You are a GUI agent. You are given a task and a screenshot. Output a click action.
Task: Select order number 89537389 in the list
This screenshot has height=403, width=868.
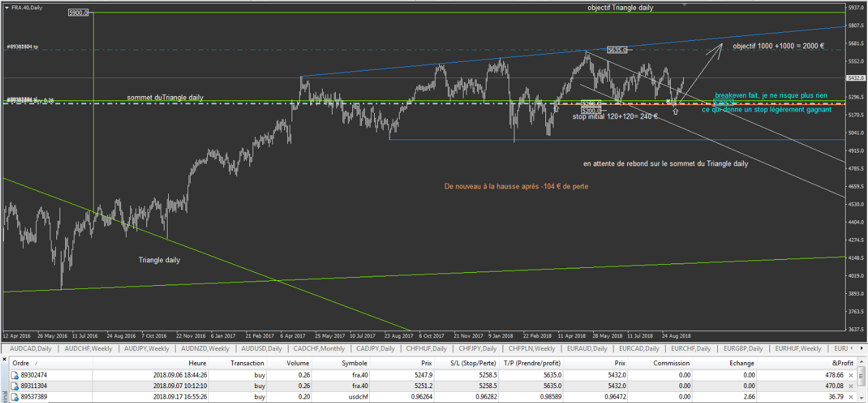pos(35,397)
